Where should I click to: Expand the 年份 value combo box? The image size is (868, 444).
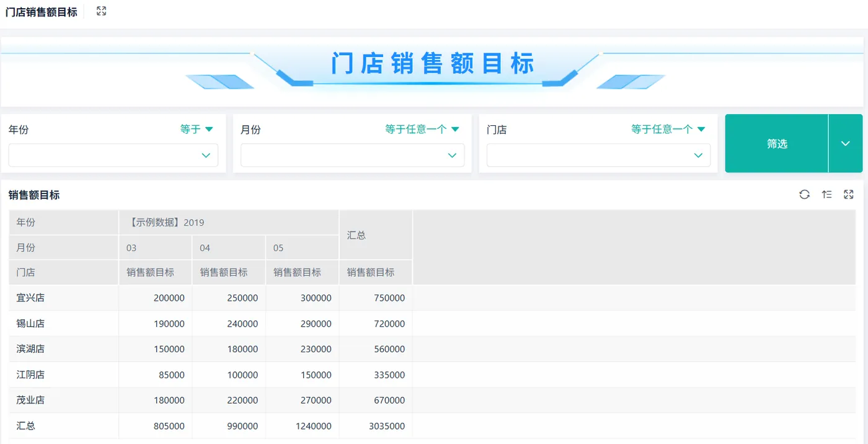[113, 156]
